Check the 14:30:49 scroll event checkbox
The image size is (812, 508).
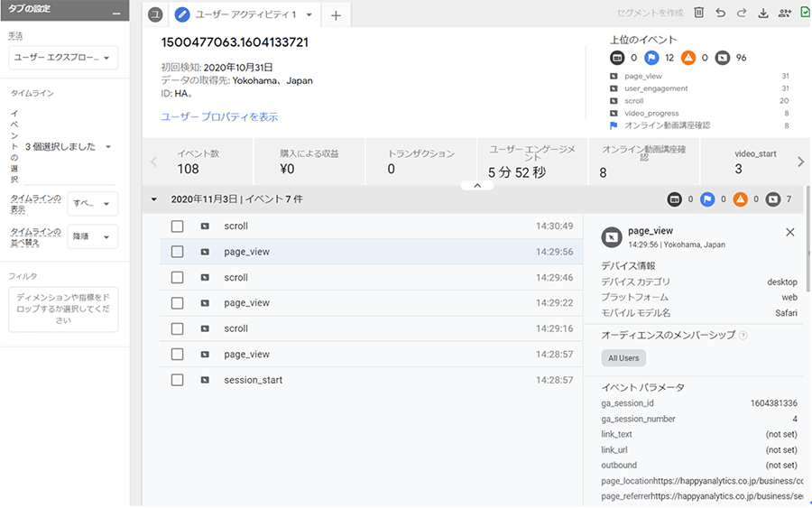(178, 226)
